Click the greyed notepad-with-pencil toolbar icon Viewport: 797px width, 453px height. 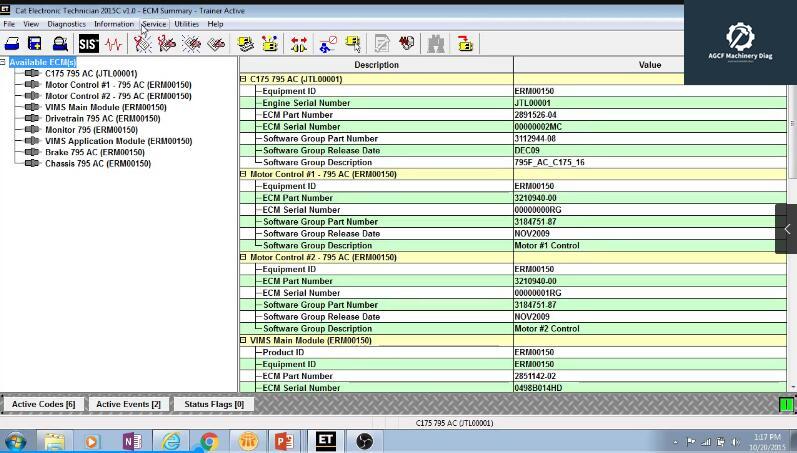[382, 44]
